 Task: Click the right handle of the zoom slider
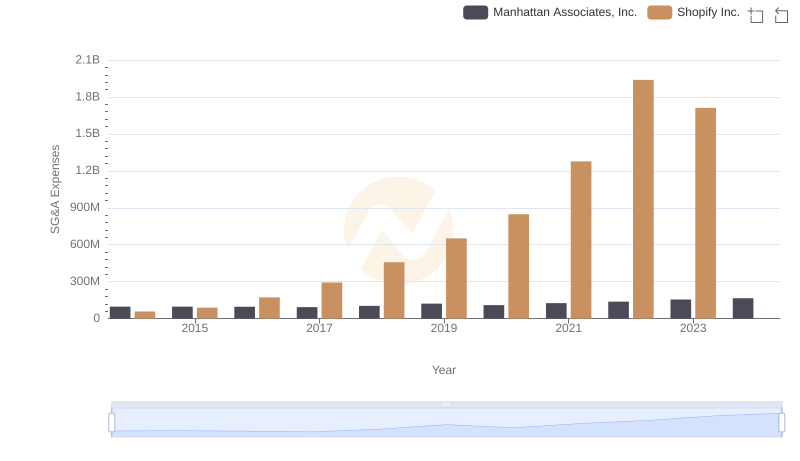point(781,422)
